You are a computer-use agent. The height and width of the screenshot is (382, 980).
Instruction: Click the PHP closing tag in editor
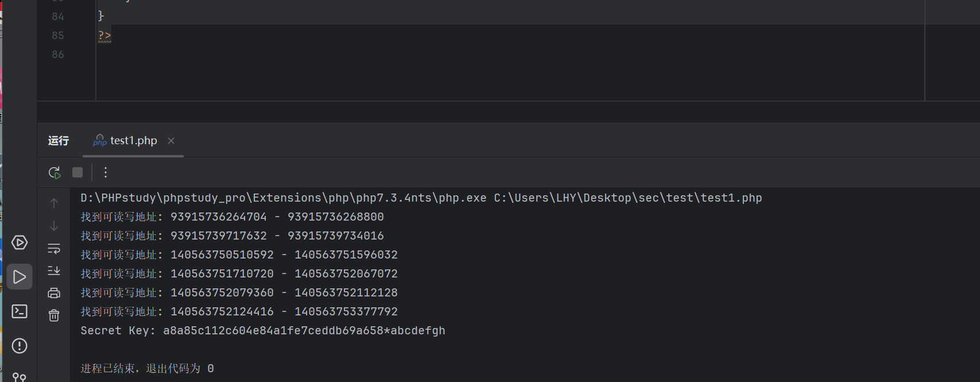click(104, 36)
